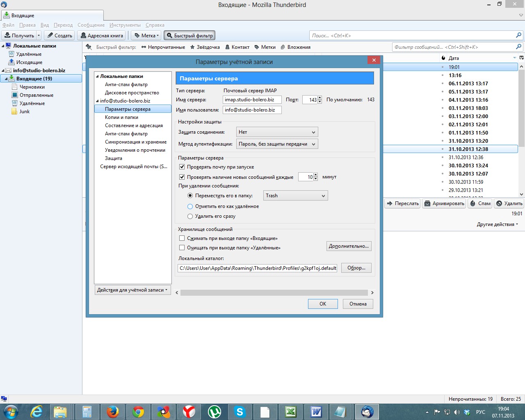Filter by Непрочитанные unread messages
525x420 pixels.
point(163,47)
